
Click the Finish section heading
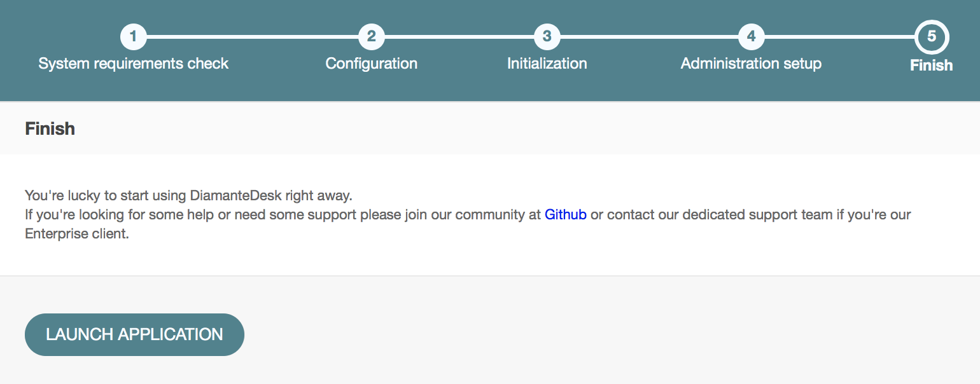coord(50,128)
